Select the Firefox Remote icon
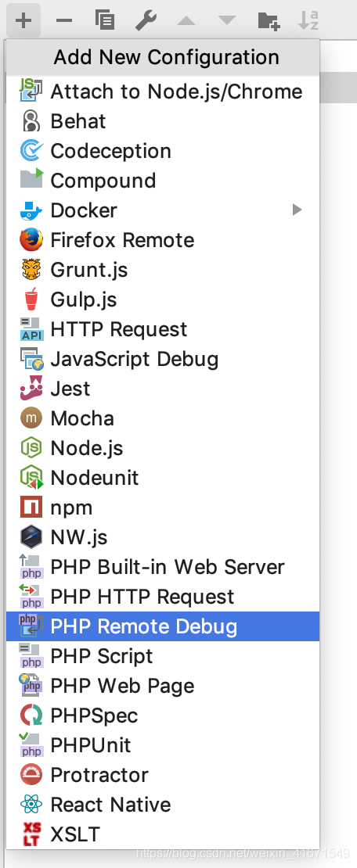This screenshot has height=868, width=357. pos(31,240)
